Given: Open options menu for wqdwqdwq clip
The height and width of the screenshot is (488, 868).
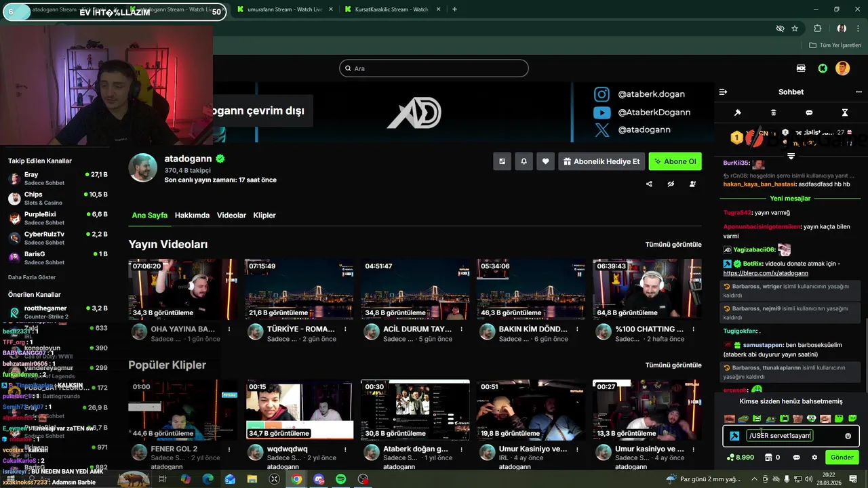Looking at the screenshot, I should [345, 449].
